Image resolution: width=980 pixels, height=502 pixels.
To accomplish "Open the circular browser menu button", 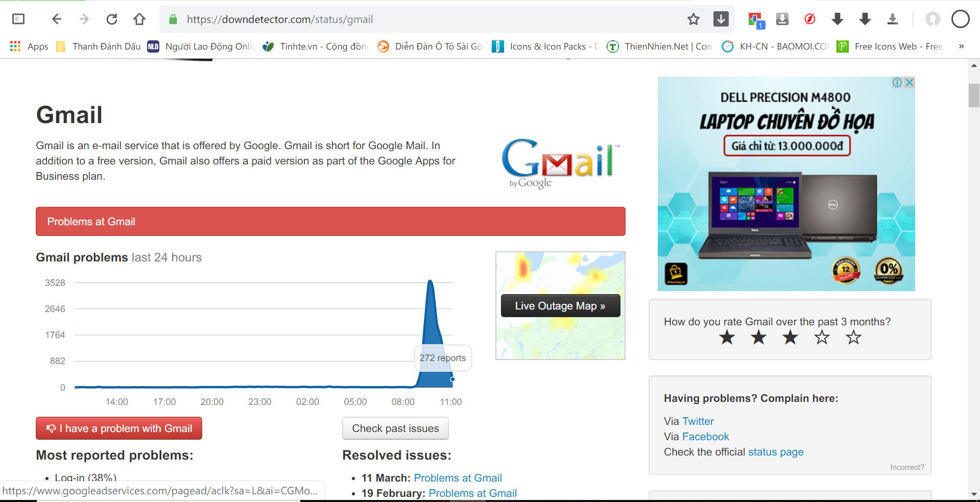I will [x=961, y=19].
